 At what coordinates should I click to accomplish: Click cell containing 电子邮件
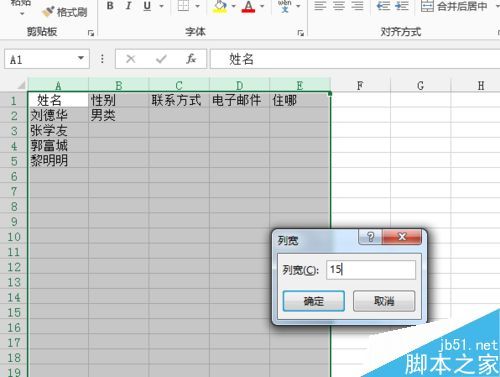coord(239,100)
